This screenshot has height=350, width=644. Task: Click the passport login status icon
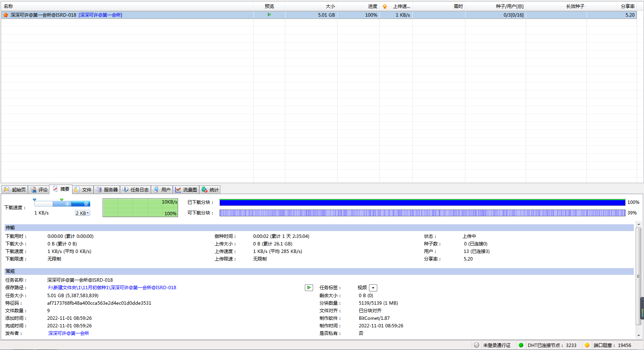click(476, 345)
